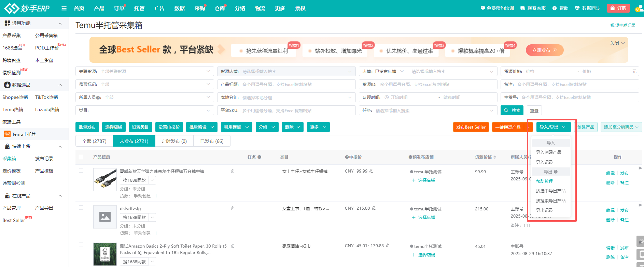The width and height of the screenshot is (644, 267).
Task: Open the 视频生成记录 link
Action: [x=623, y=26]
